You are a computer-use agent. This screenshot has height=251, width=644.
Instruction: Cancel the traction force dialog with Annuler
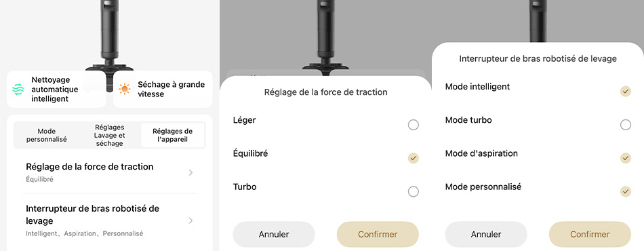click(x=274, y=235)
